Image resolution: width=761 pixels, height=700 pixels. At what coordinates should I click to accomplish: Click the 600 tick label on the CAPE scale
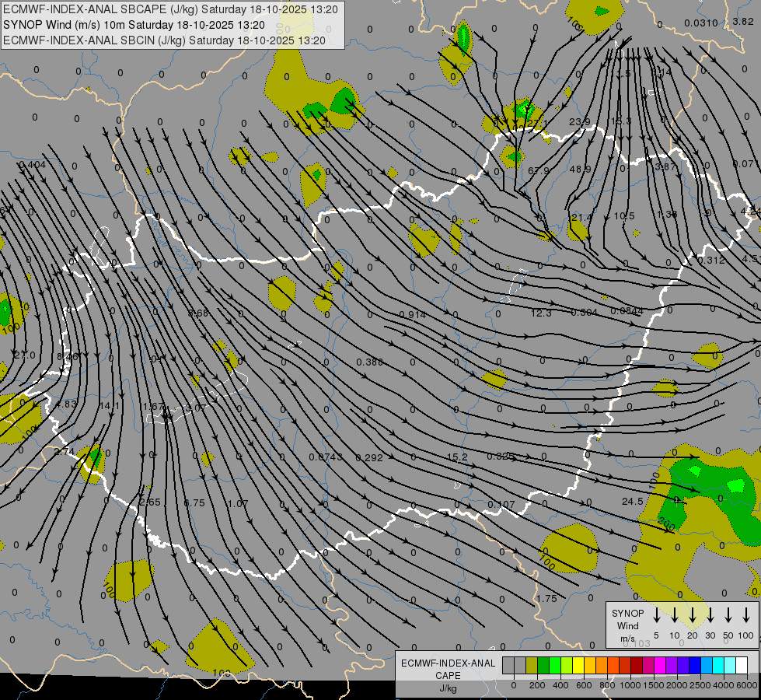584,685
